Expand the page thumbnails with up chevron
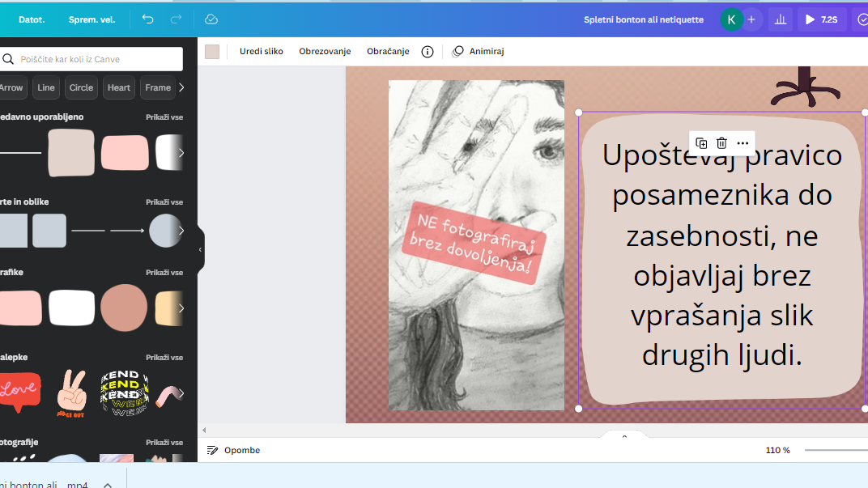Viewport: 868px width, 488px height. pos(624,436)
